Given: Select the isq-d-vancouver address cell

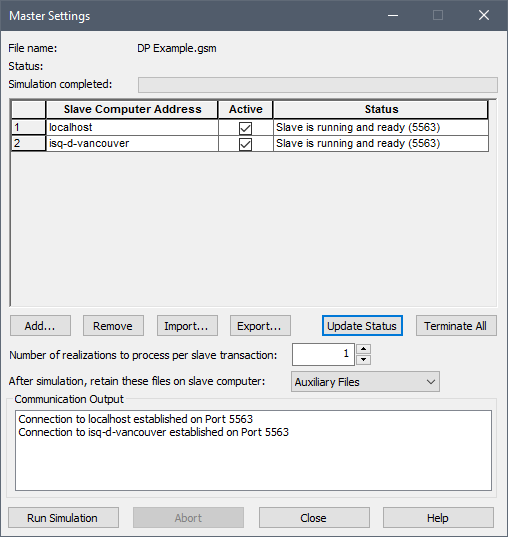Looking at the screenshot, I should click(x=132, y=143).
